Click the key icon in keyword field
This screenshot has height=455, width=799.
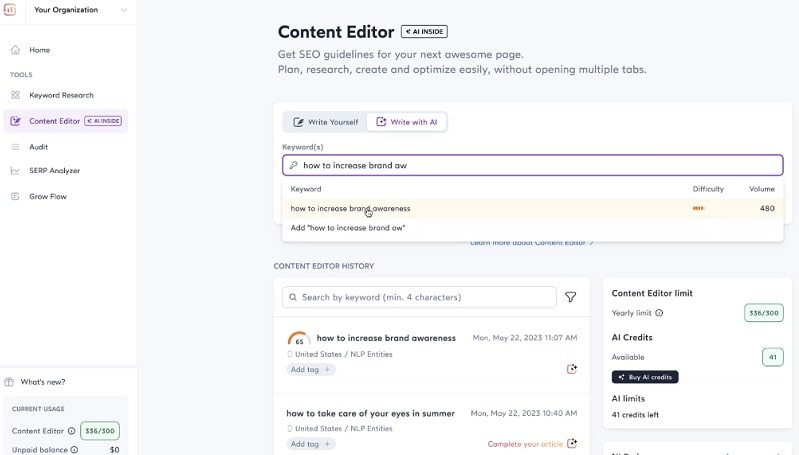(294, 165)
